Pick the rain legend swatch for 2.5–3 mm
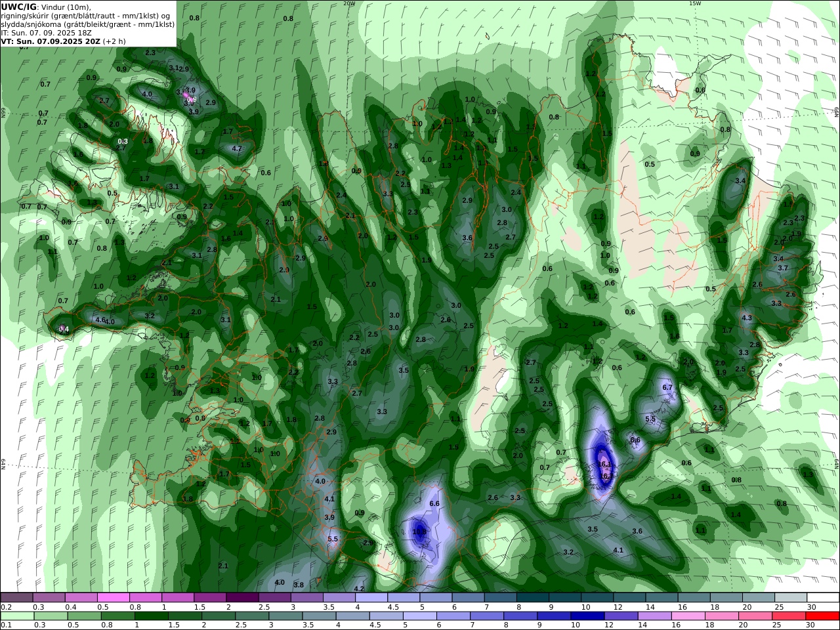 click(x=252, y=616)
